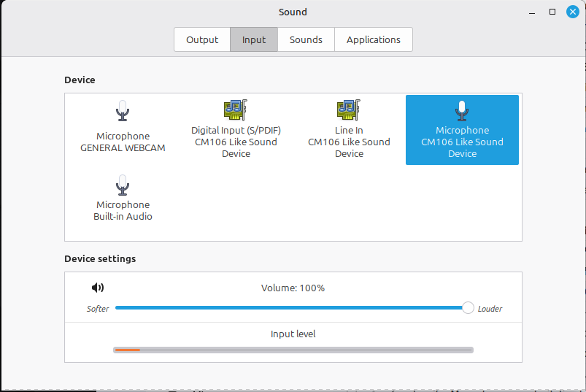Click the middle of the volume slider track
This screenshot has height=392, width=586.
click(x=292, y=308)
